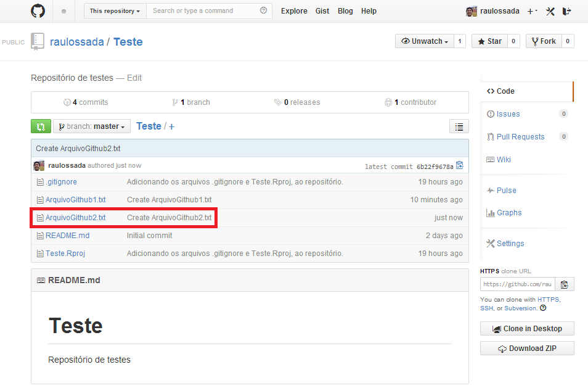Screen dimensions: 588x388
Task: Click raulossada commit author avatar
Action: 39,165
